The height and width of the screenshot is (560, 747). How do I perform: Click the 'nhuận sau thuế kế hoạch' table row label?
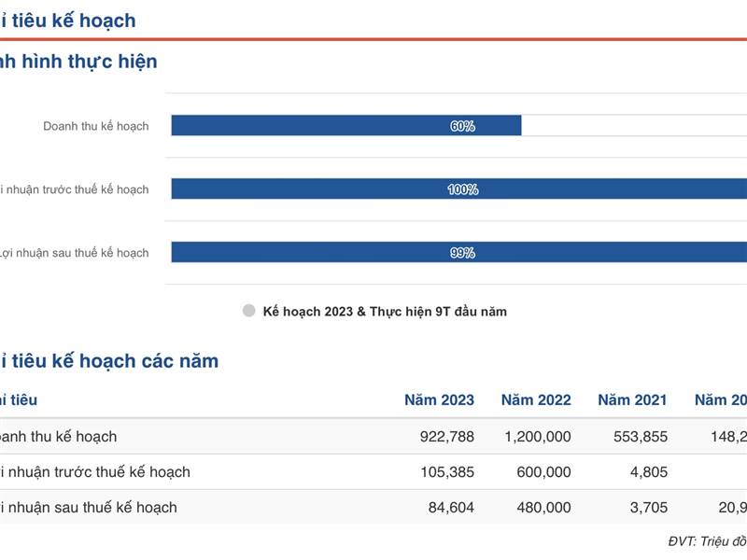tap(89, 508)
